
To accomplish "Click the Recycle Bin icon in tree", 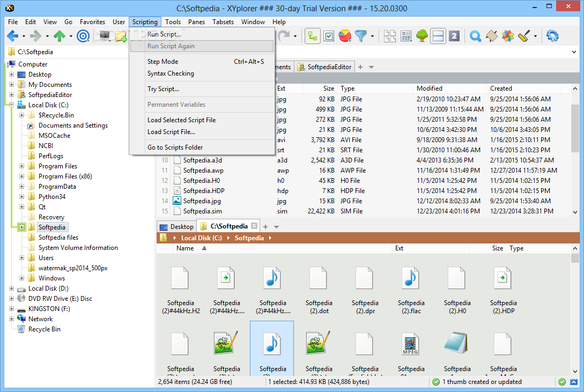I will 21,329.
